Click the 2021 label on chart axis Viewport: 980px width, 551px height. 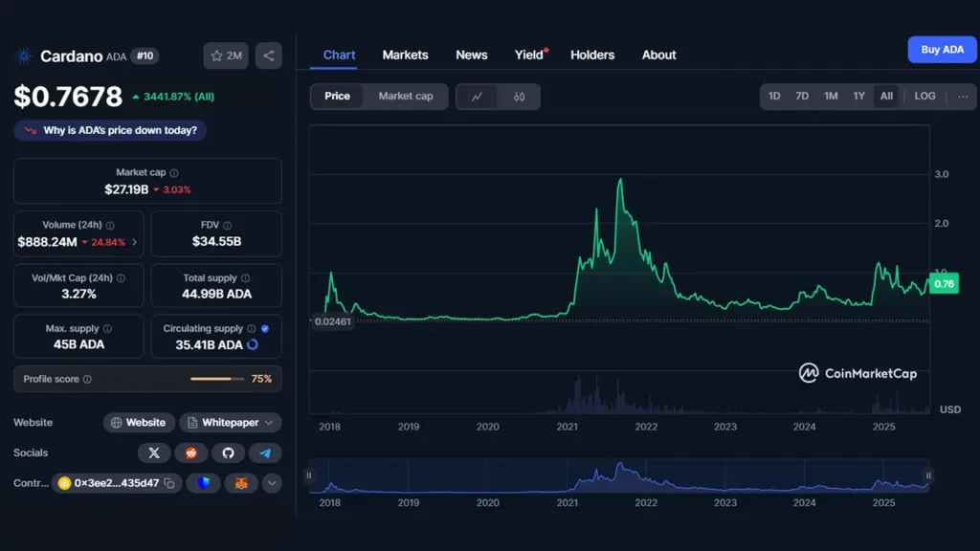tap(567, 428)
